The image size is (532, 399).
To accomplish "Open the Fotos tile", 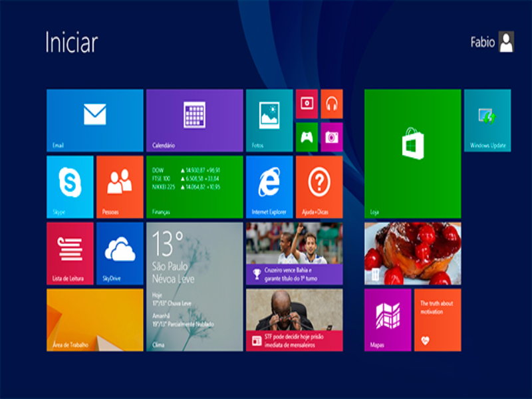I will pos(269,120).
